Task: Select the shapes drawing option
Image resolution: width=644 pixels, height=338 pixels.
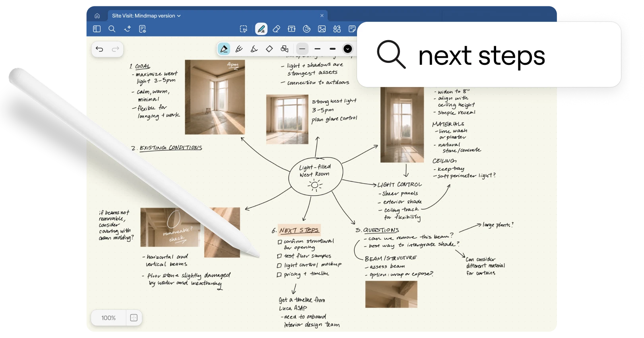Action: [285, 49]
